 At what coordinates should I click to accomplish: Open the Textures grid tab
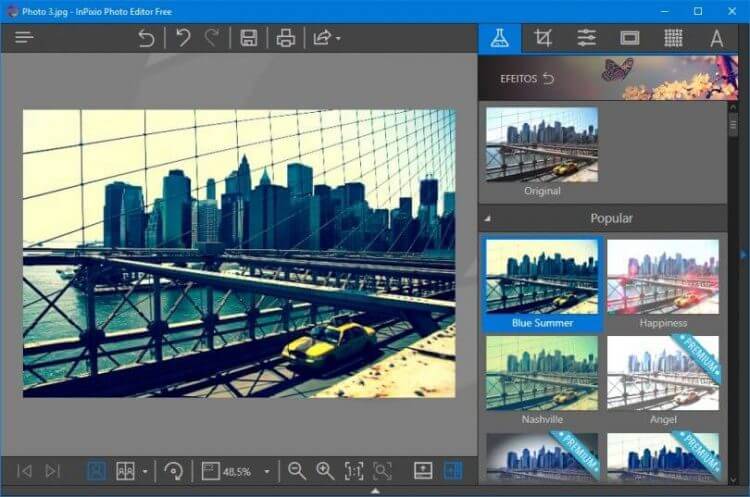pyautogui.click(x=673, y=38)
